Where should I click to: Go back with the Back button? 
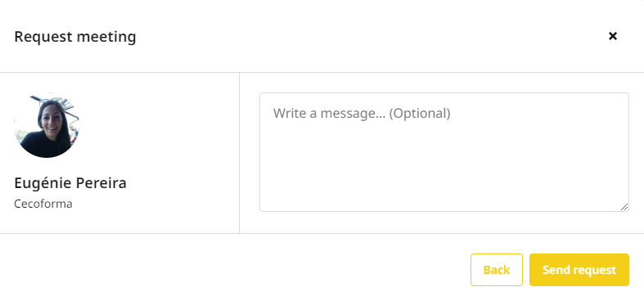coord(497,270)
